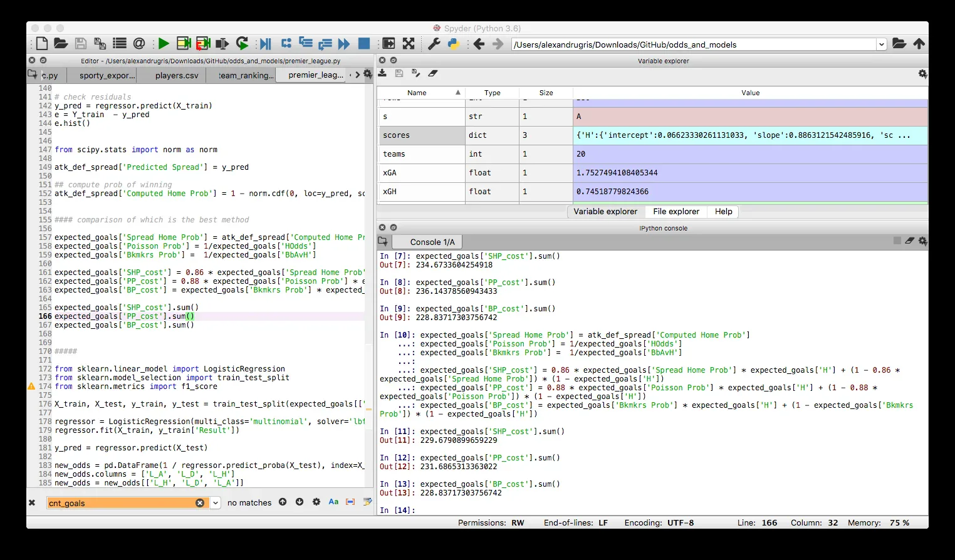Image resolution: width=955 pixels, height=560 pixels.
Task: Click the Save all files icon
Action: 100,44
